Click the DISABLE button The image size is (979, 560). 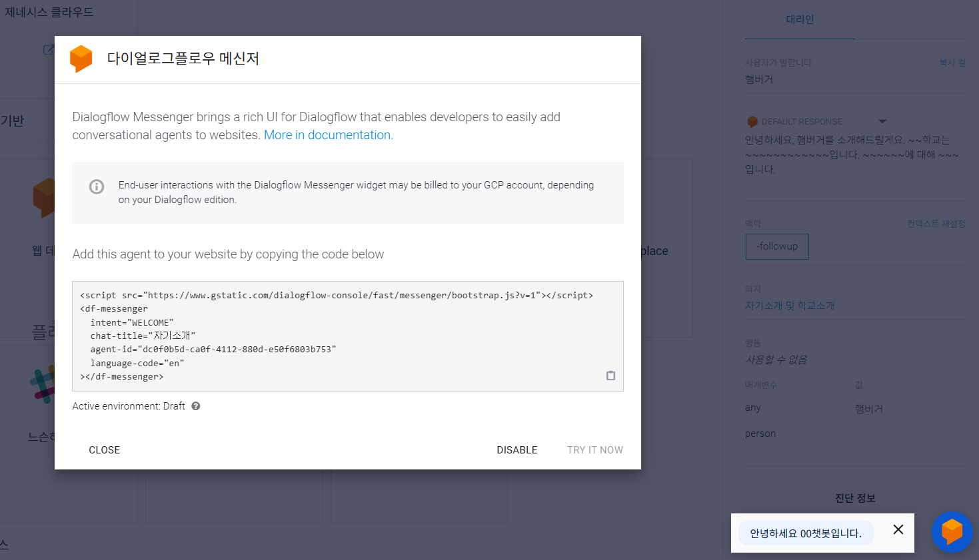point(517,450)
